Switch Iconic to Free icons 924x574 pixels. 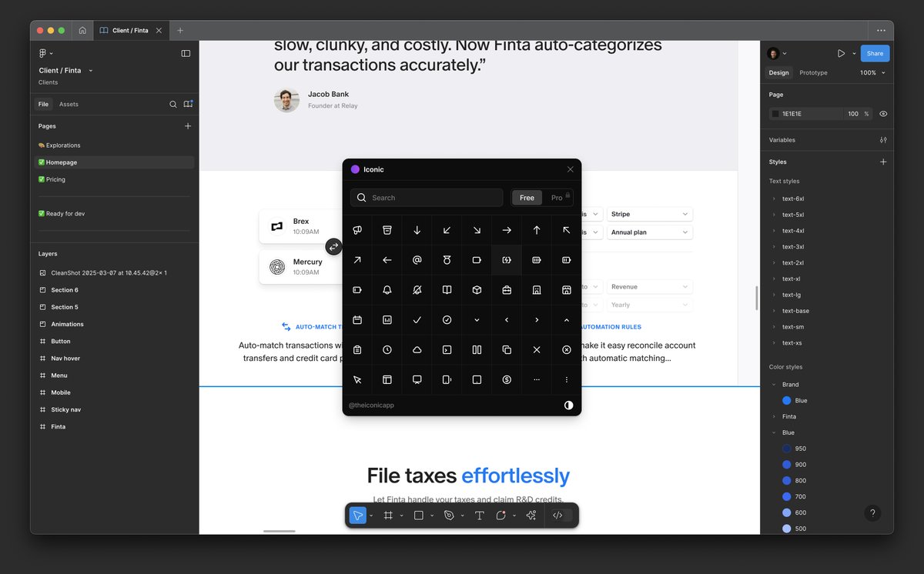(527, 198)
